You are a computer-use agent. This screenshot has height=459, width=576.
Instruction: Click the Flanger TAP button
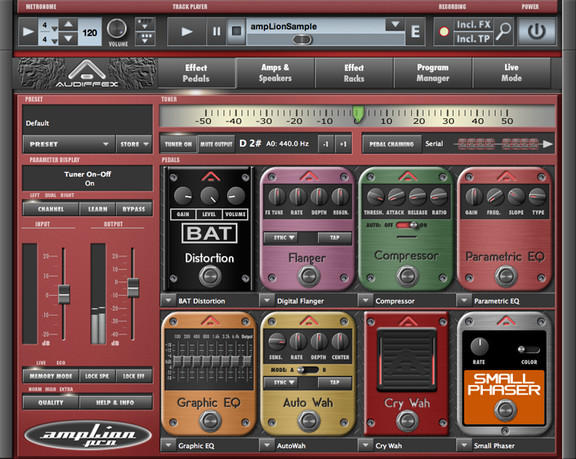tap(335, 238)
